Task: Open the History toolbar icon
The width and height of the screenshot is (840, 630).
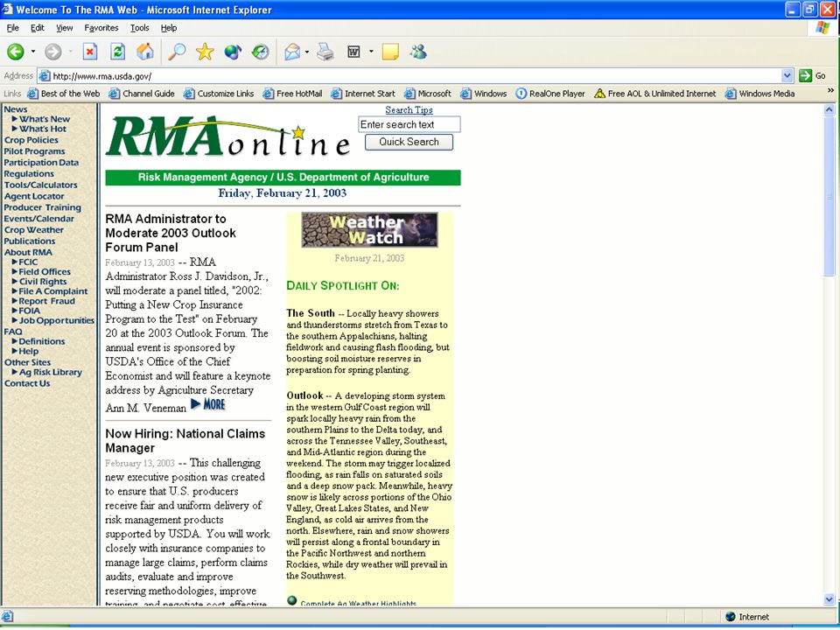Action: click(x=261, y=52)
